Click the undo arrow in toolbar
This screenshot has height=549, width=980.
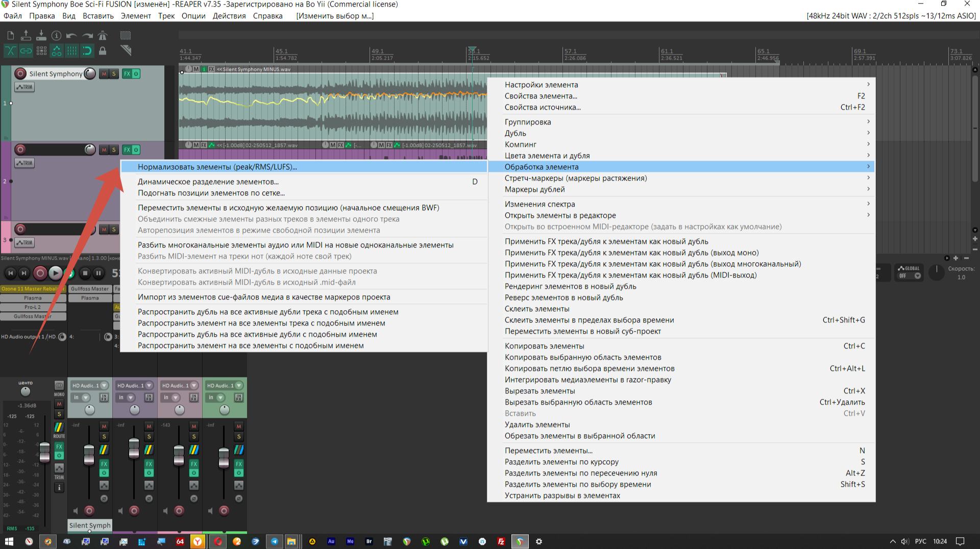tap(71, 35)
